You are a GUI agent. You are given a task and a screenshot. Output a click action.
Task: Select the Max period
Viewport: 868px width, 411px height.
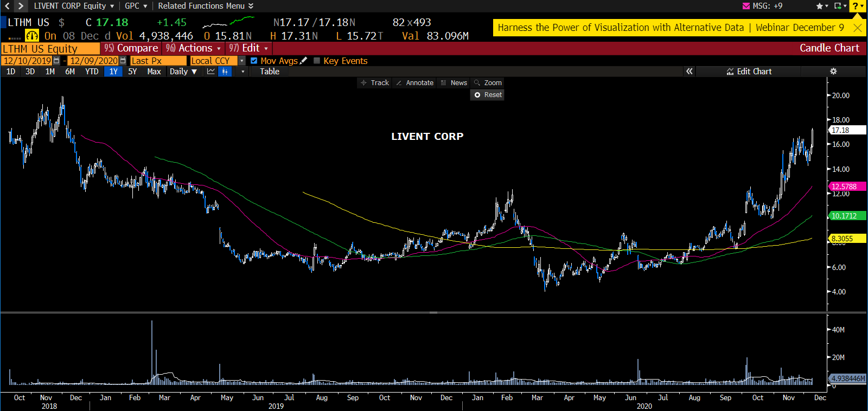[x=154, y=72]
